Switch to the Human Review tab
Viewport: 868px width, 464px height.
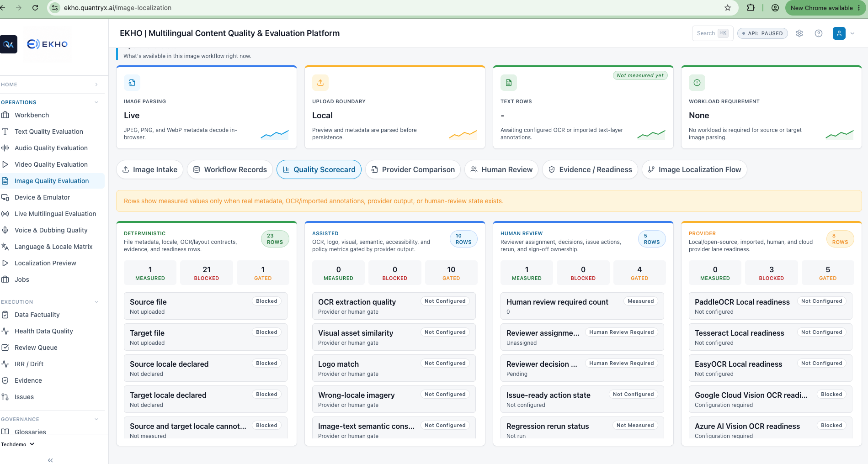(501, 169)
